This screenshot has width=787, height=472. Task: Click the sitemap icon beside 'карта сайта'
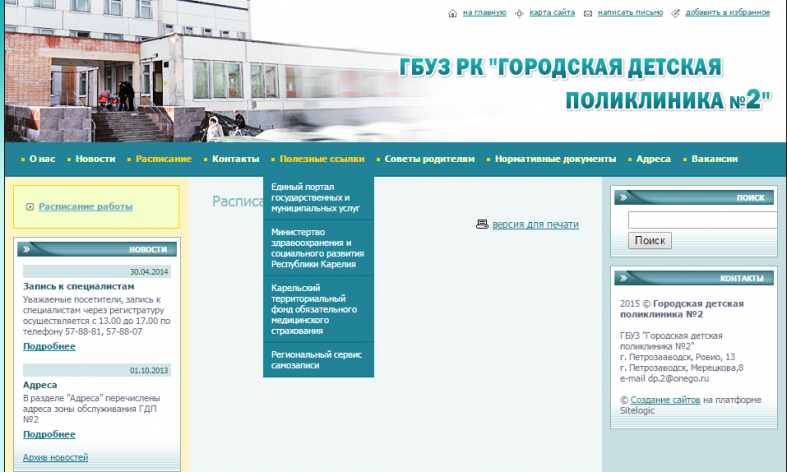pyautogui.click(x=518, y=13)
